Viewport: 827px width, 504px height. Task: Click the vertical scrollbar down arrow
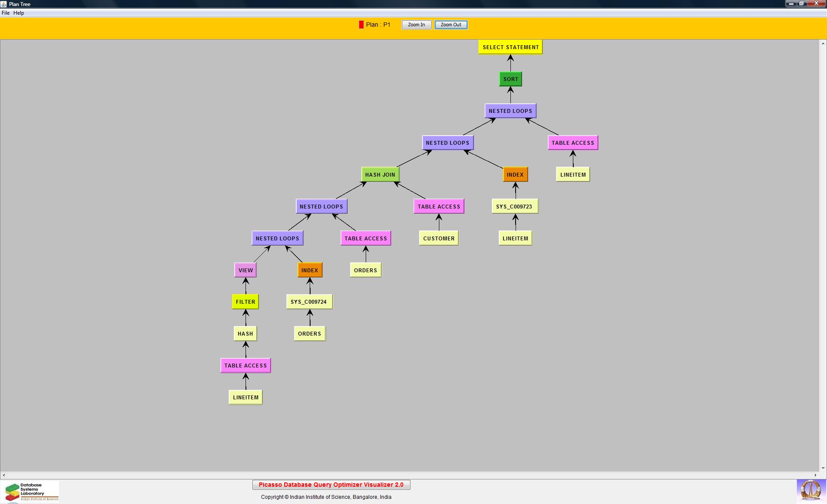[x=823, y=468]
